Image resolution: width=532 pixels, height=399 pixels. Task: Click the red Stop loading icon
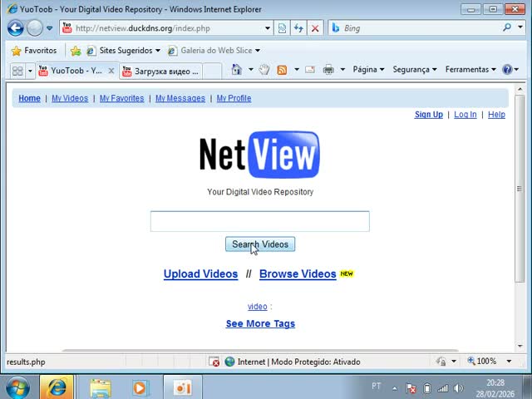click(315, 28)
